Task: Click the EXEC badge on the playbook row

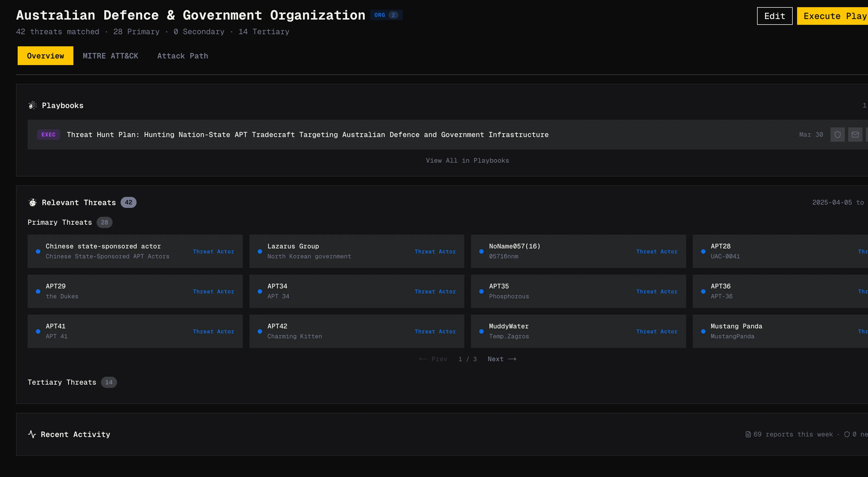Action: click(x=49, y=134)
